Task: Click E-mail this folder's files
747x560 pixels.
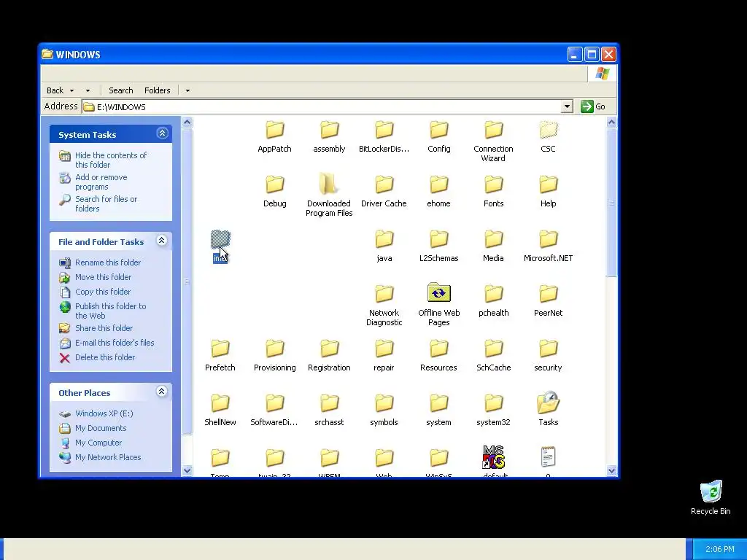Action: [115, 343]
